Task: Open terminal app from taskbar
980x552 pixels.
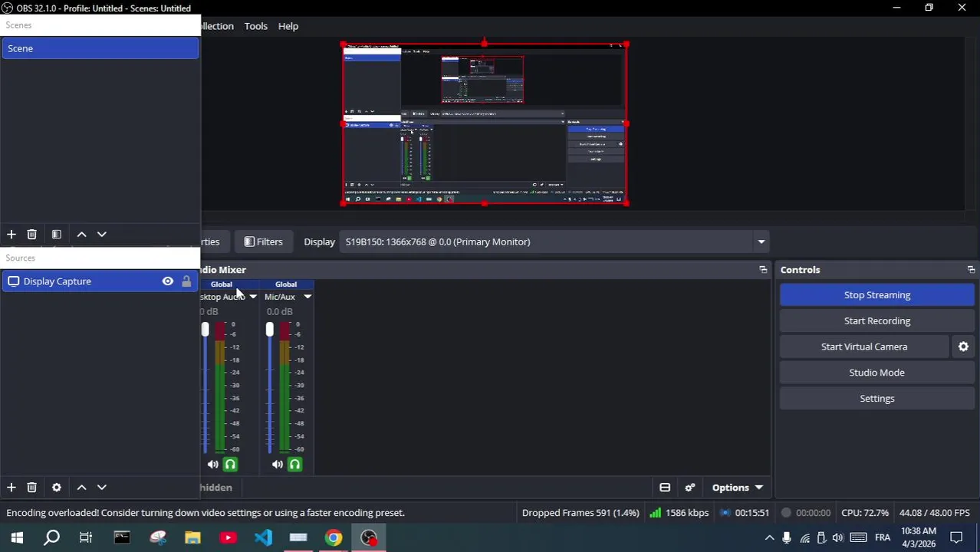Action: [122, 538]
